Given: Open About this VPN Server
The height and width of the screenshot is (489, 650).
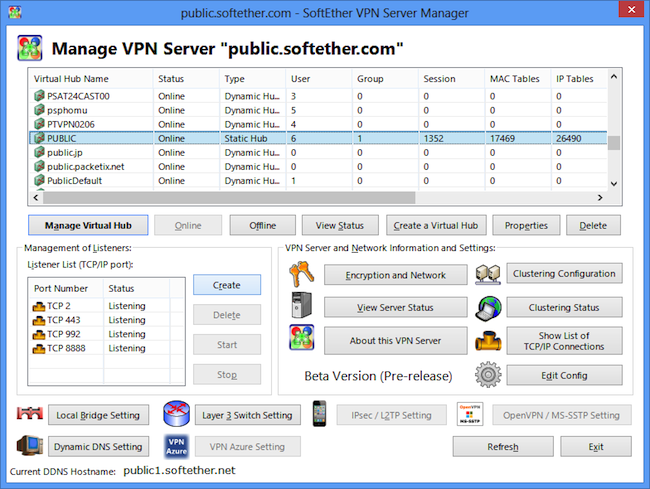Looking at the screenshot, I should click(x=395, y=341).
